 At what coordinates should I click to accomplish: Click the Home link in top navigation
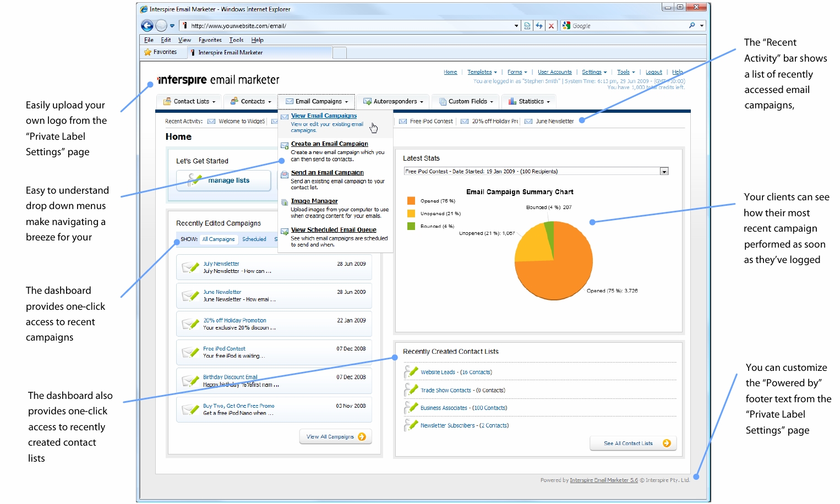[x=450, y=72]
